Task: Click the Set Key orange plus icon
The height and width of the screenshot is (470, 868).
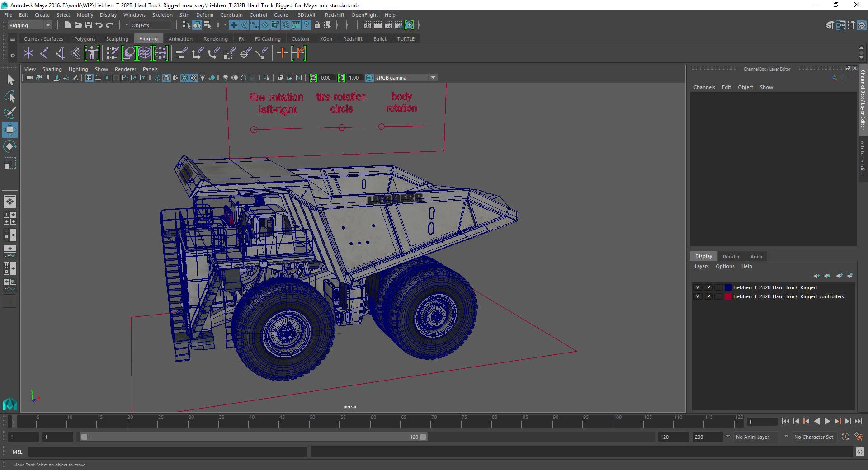Action: pos(282,53)
